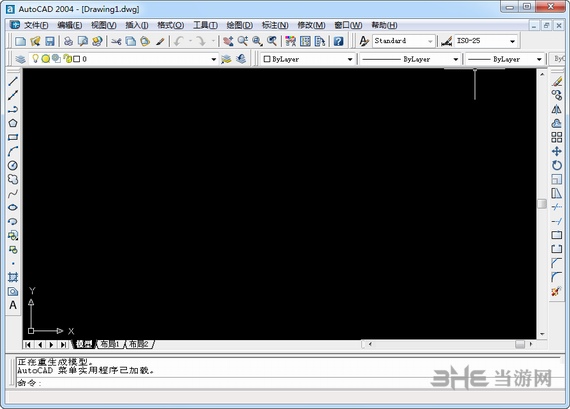Create a new drawing with QNew icon
The width and height of the screenshot is (570, 409).
click(x=21, y=41)
